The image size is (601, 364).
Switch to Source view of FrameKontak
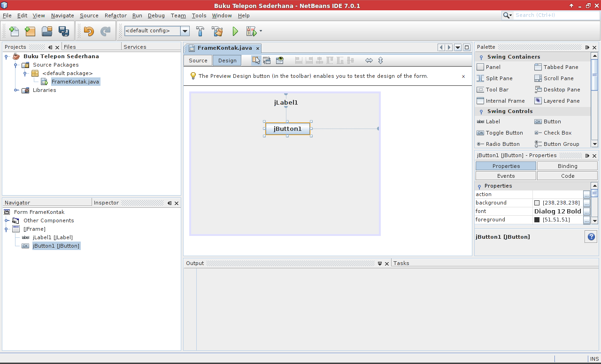click(198, 61)
